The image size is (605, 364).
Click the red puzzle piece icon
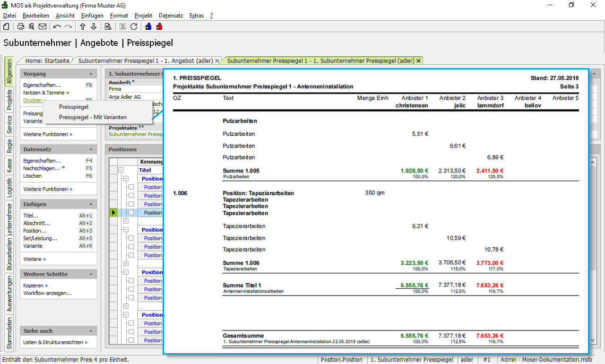point(159,26)
